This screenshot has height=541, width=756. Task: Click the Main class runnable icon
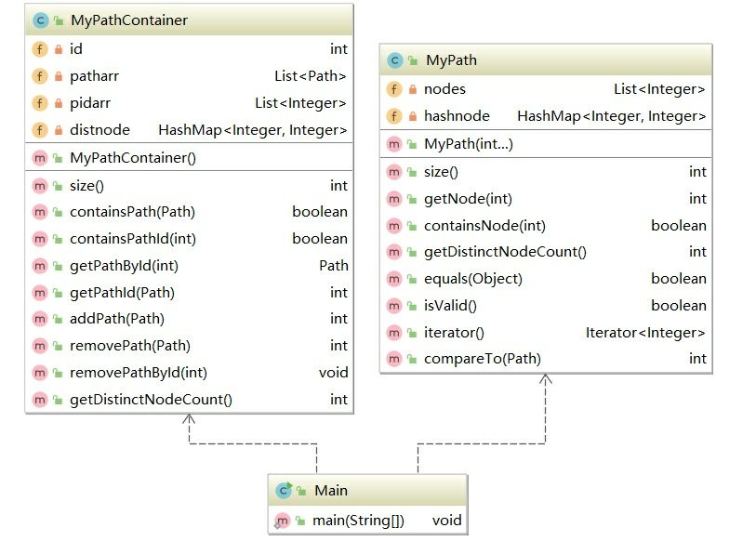coord(284,491)
